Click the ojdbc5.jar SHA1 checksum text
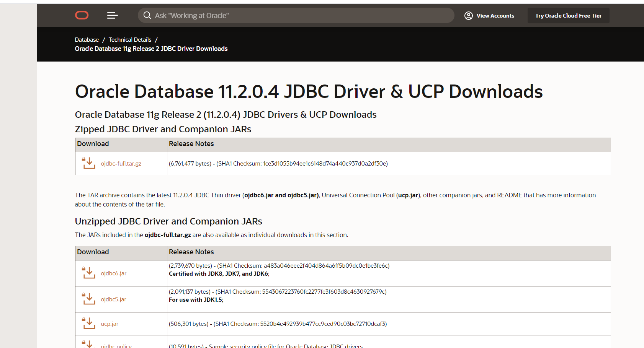The image size is (644, 348). click(x=278, y=292)
